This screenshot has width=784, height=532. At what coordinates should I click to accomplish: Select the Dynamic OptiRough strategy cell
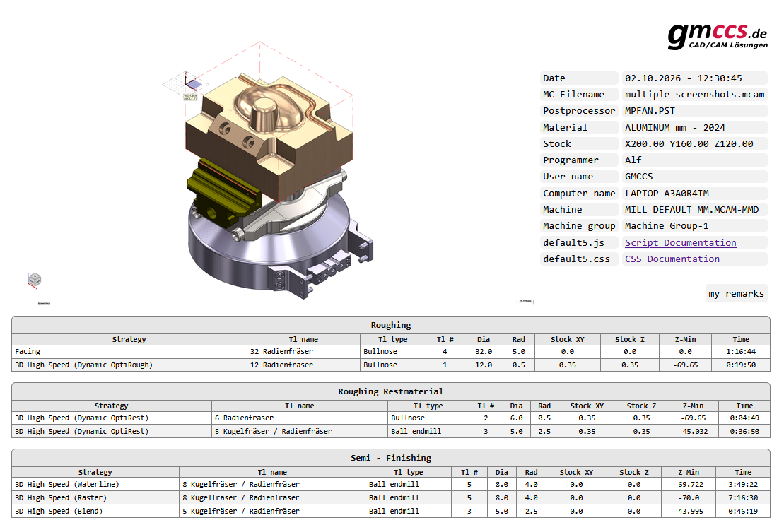coord(129,365)
